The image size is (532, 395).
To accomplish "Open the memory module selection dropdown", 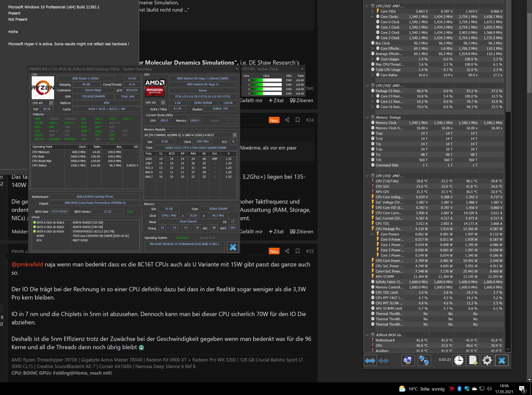I will tap(235, 135).
